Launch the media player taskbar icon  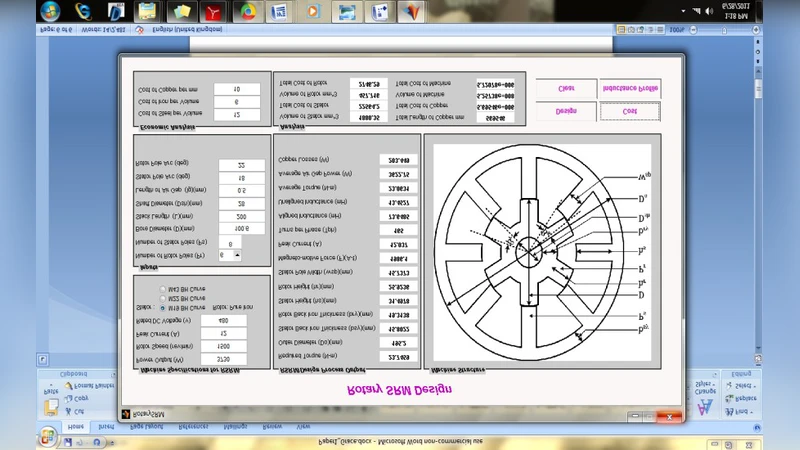pos(313,12)
